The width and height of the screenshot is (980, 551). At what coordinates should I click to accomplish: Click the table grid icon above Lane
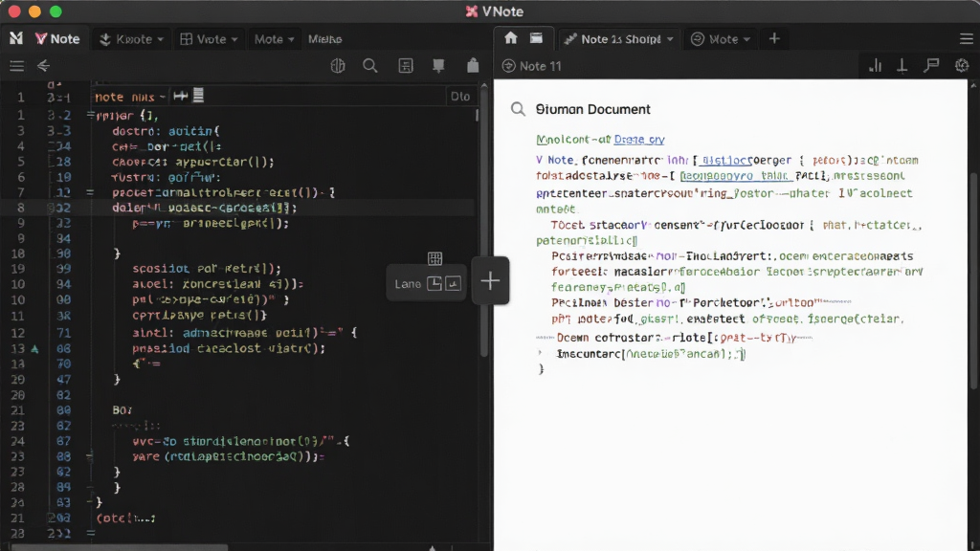pyautogui.click(x=435, y=258)
